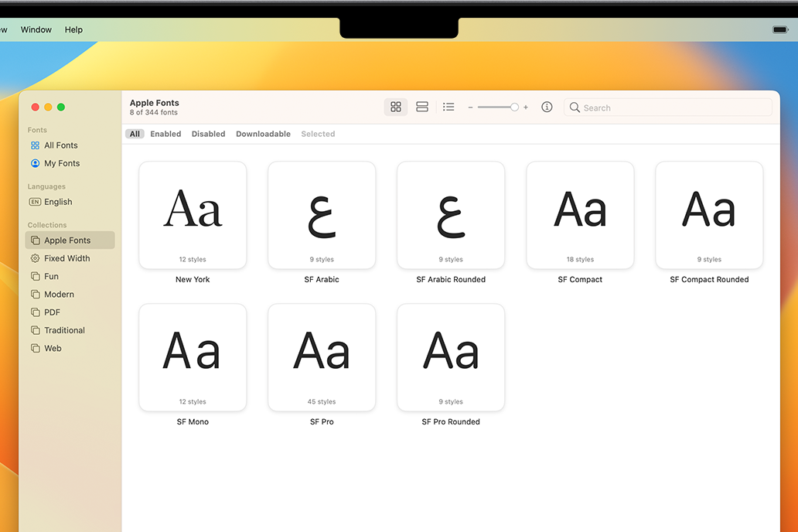Click the "SF Compact Rounded" name label
This screenshot has width=798, height=532.
[709, 279]
